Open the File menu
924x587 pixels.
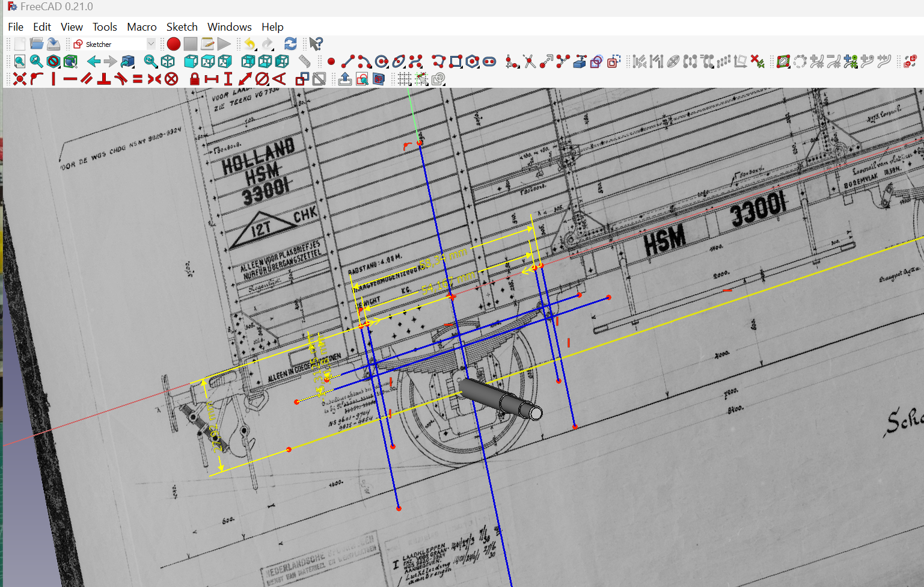16,26
